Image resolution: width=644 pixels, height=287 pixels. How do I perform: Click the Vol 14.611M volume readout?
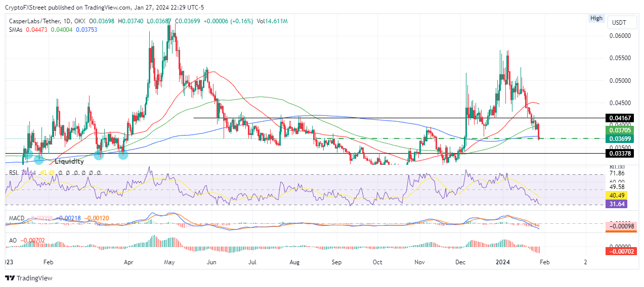[x=272, y=21]
